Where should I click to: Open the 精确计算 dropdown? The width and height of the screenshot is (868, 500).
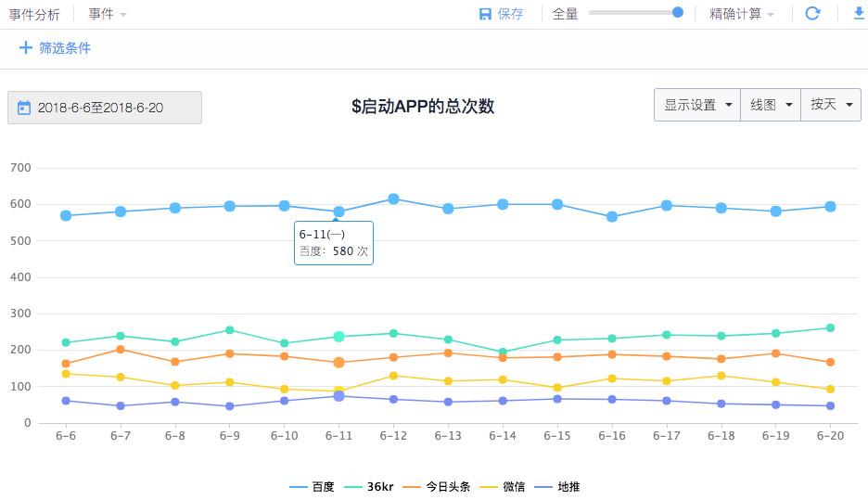pos(742,14)
